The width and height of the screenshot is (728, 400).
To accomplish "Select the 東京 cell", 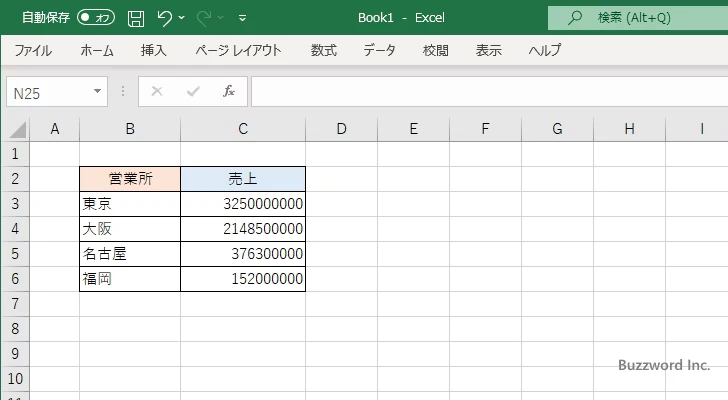I will click(x=130, y=204).
